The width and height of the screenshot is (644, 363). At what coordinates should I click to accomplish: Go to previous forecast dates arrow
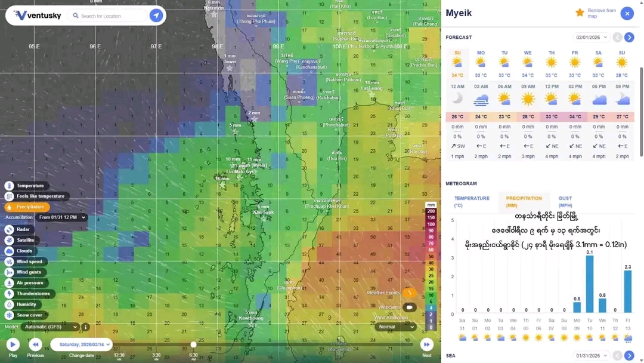click(617, 38)
